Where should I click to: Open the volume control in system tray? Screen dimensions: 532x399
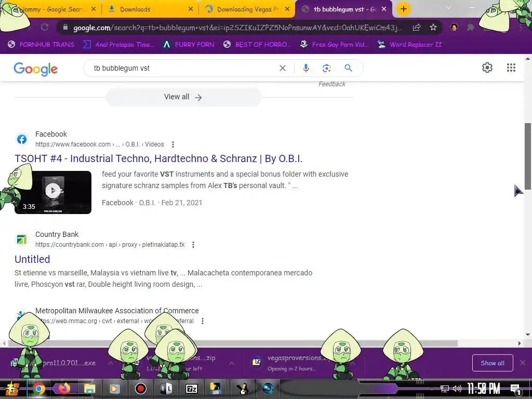click(457, 389)
